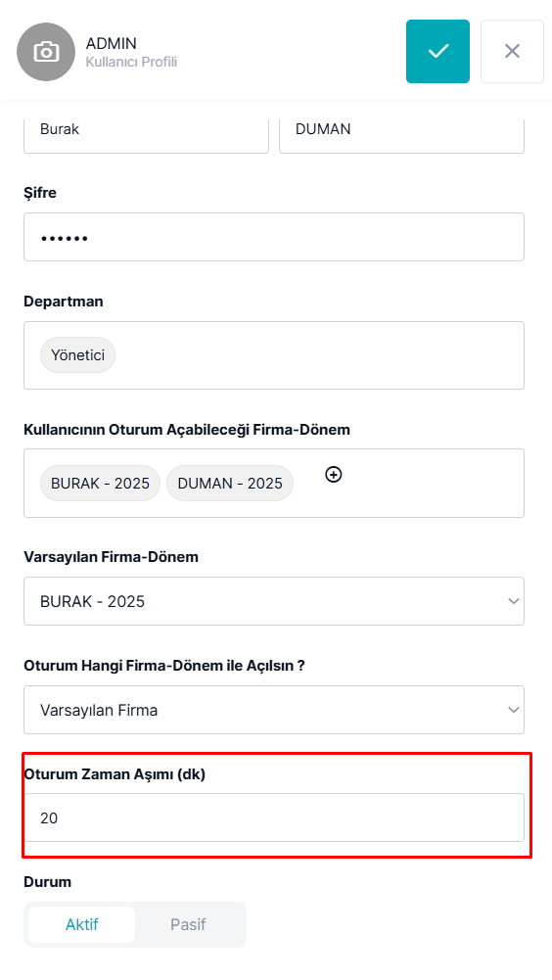Click the chevron on the Varsayılan Firma dropdown
The width and height of the screenshot is (552, 980).
click(x=514, y=710)
